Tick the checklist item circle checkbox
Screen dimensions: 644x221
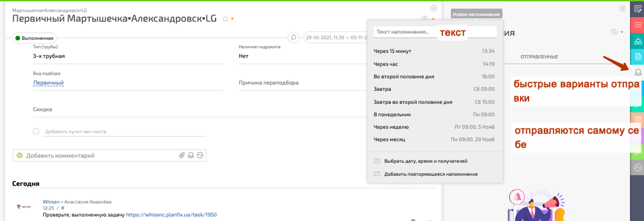pos(36,131)
